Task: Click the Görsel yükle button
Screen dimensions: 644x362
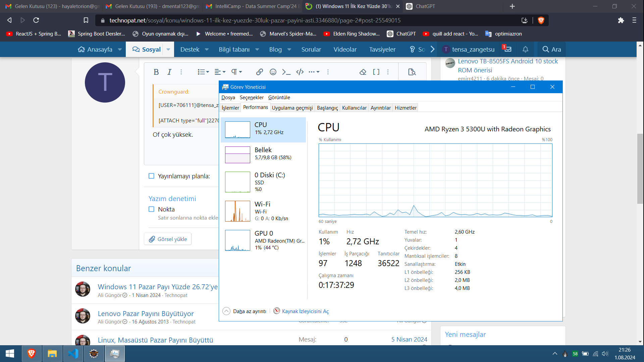Action: (x=168, y=239)
